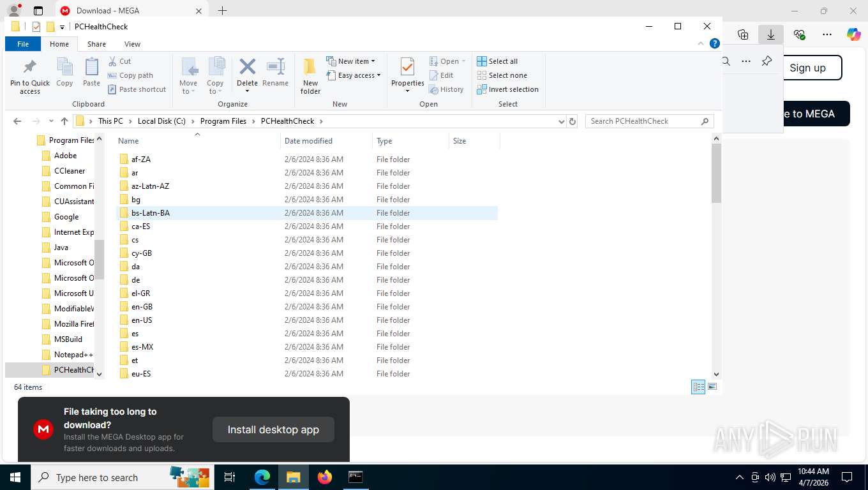Image resolution: width=868 pixels, height=490 pixels.
Task: Select the CCleaner folder in tree
Action: click(x=70, y=171)
